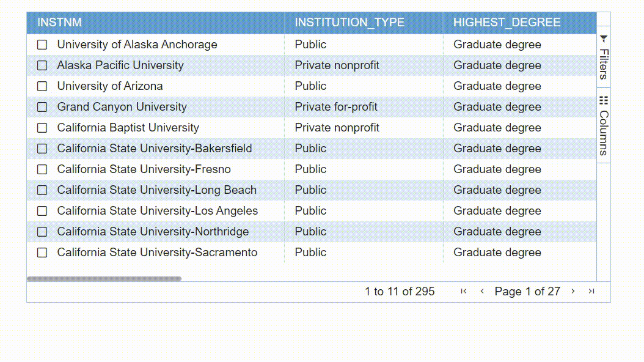Sort by HIGHEST_DEGREE column header
This screenshot has height=362, width=644.
(507, 23)
